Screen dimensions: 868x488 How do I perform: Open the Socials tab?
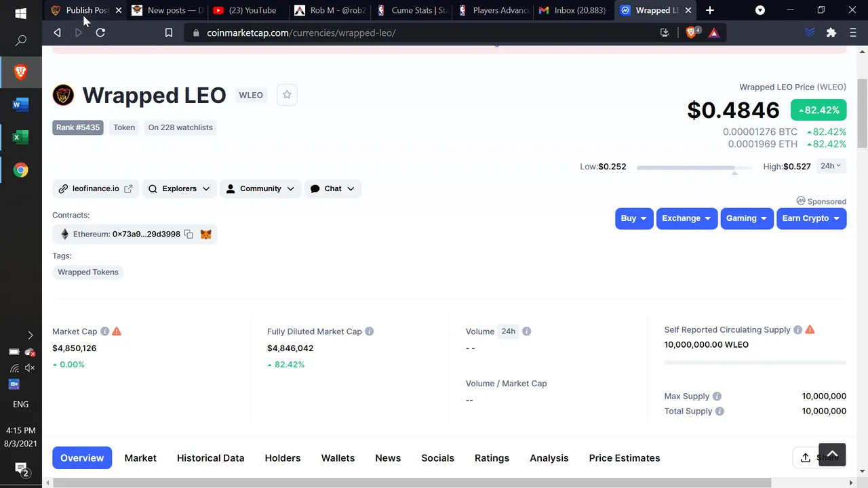tap(437, 457)
